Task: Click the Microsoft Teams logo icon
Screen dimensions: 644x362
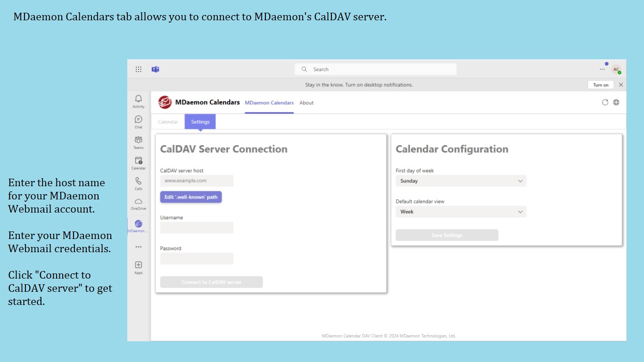Action: click(x=155, y=69)
